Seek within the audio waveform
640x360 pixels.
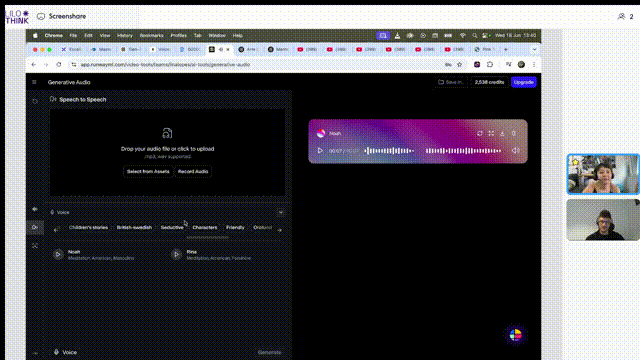(x=433, y=151)
